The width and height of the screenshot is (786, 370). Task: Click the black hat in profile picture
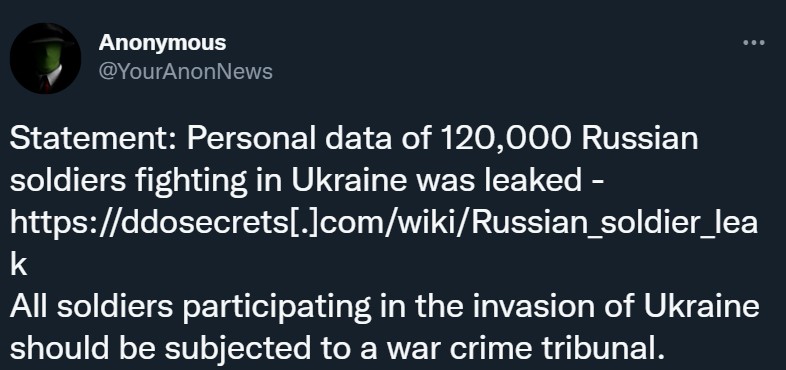[47, 35]
